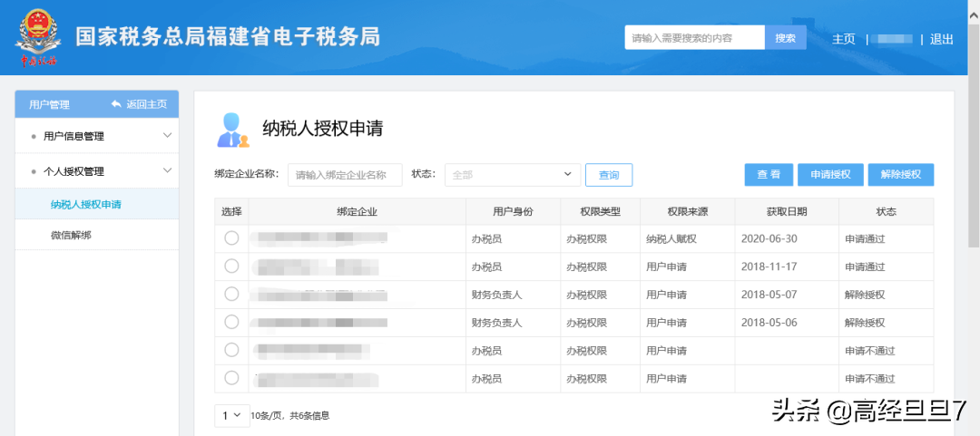Click the 绑定企业 column header

coord(357,212)
